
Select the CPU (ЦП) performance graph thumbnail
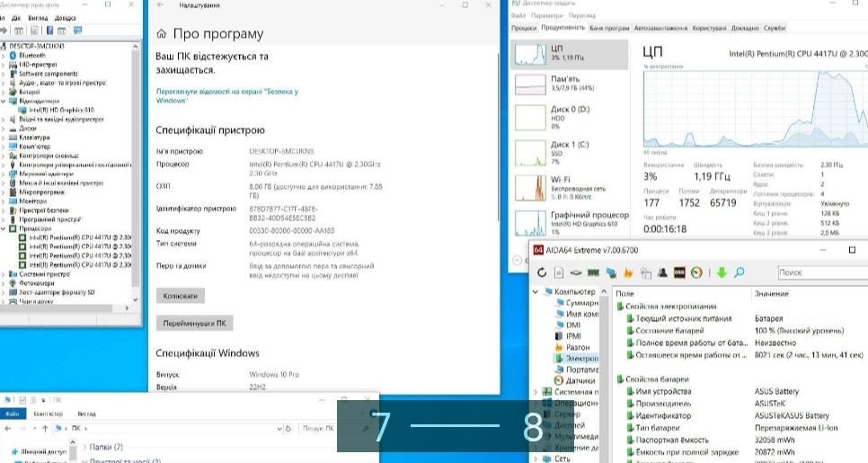click(571, 55)
